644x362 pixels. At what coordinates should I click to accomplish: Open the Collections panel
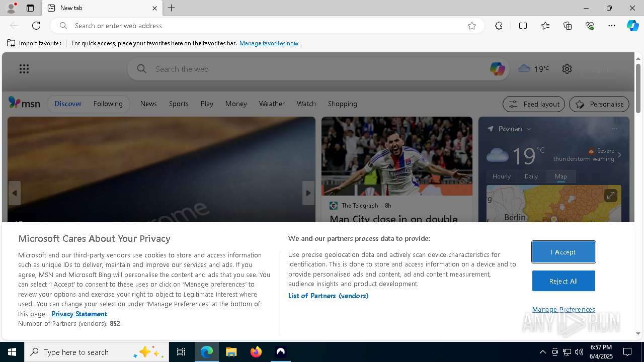[568, 26]
